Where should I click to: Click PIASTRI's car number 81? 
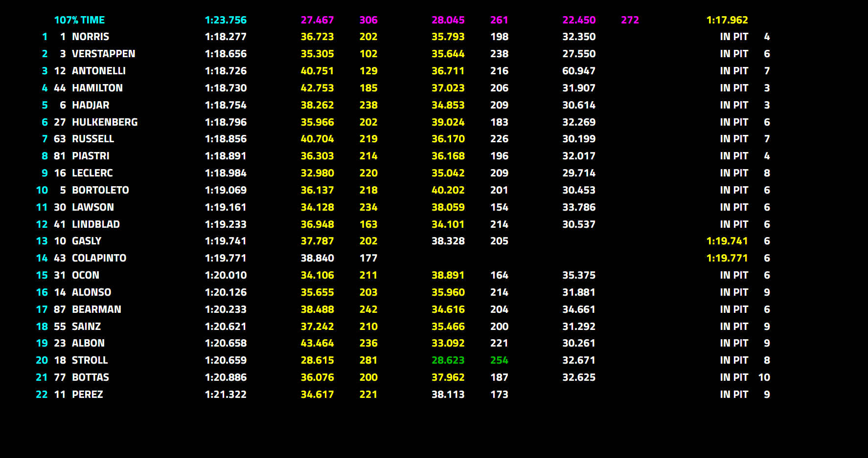[60, 156]
